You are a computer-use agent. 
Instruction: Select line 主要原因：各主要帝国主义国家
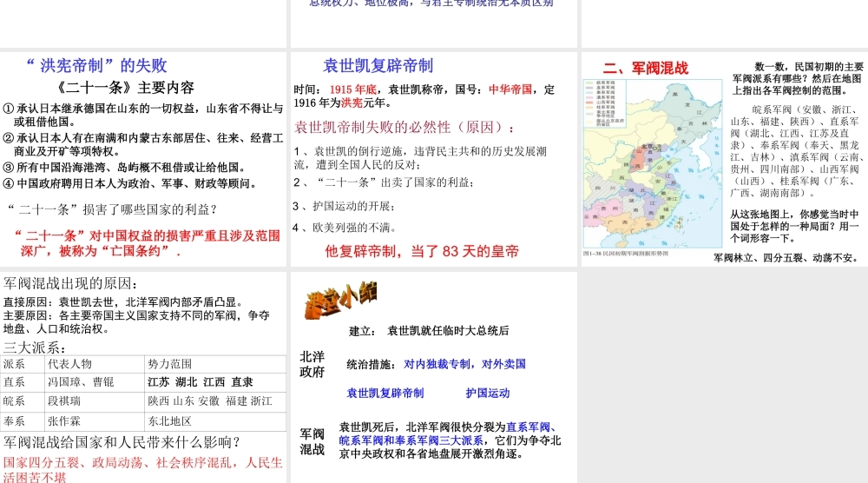136,321
